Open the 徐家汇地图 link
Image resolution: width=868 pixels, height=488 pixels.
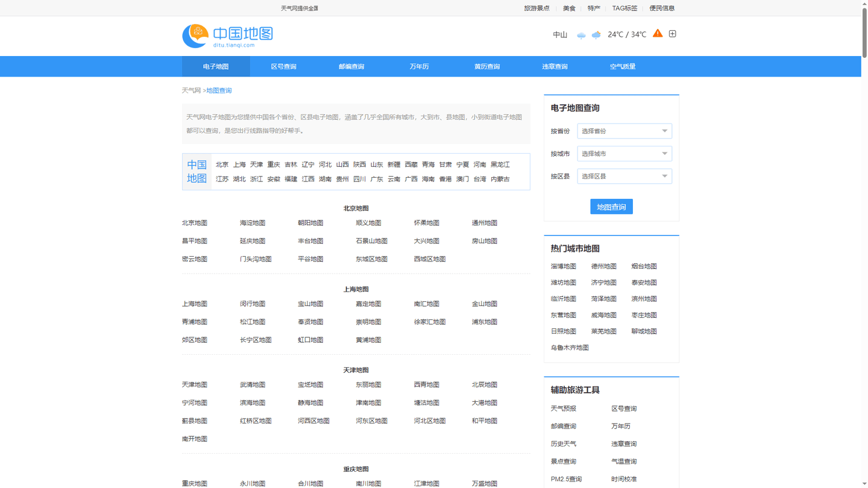click(430, 322)
